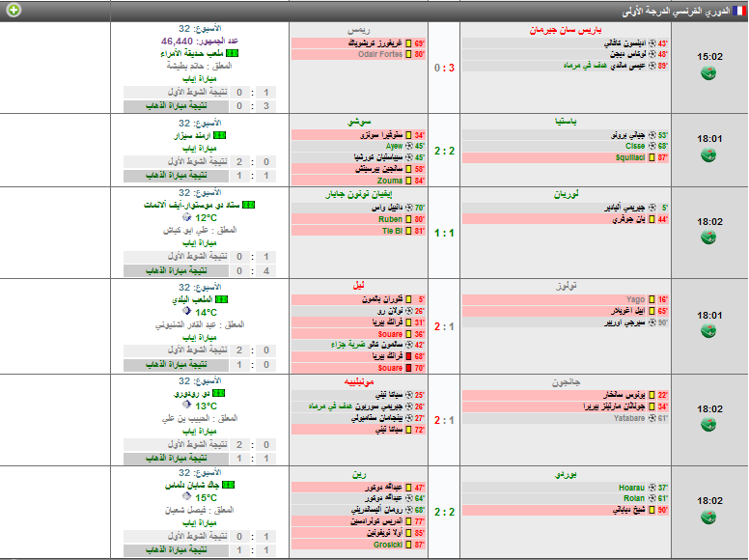Click Yatabare in the Guingamp events

[629, 418]
